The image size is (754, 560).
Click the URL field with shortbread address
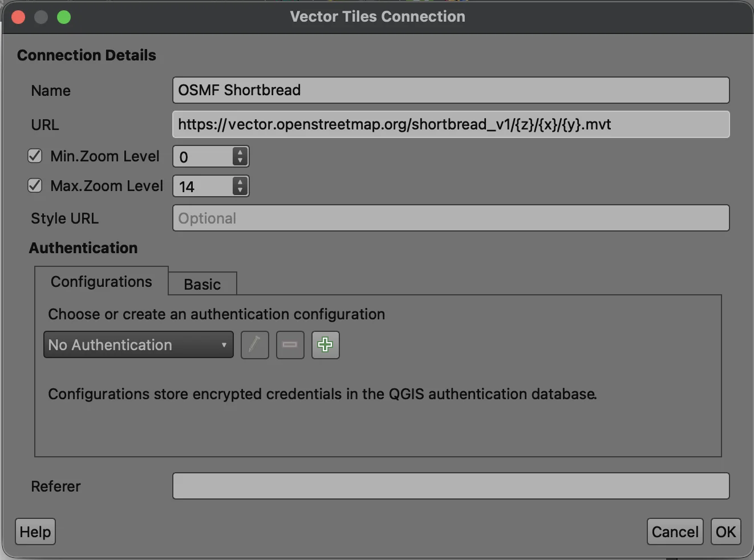tap(451, 124)
